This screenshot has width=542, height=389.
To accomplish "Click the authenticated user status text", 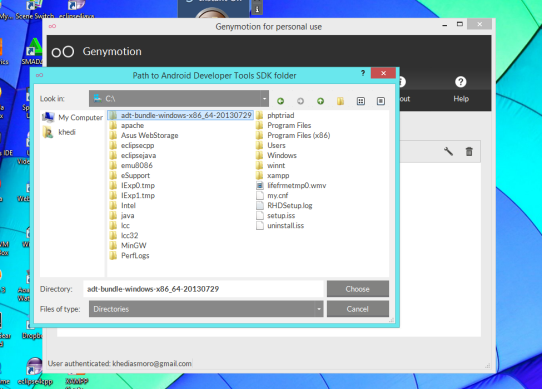I will click(x=120, y=363).
